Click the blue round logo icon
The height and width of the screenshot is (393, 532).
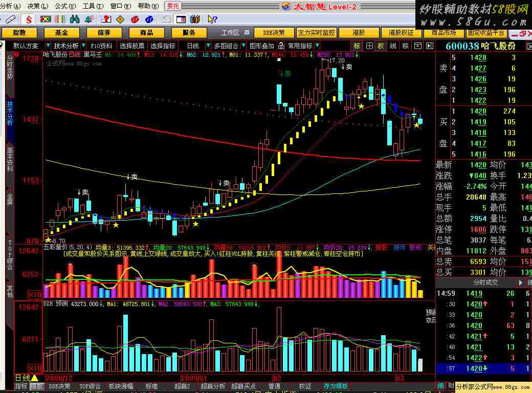(x=149, y=19)
